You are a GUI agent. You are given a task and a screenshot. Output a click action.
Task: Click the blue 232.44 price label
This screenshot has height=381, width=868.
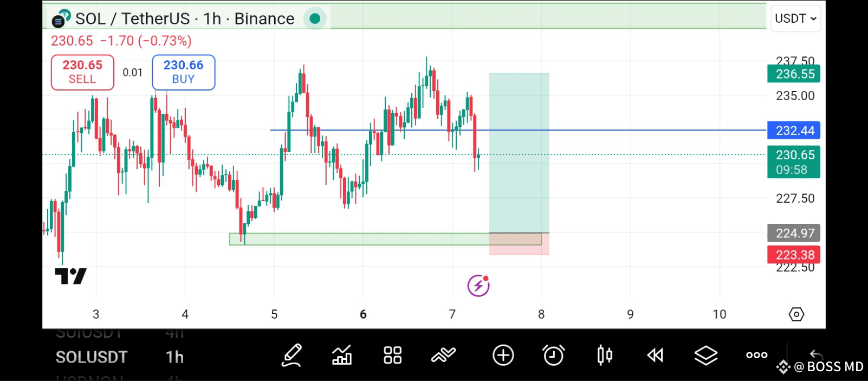click(794, 131)
